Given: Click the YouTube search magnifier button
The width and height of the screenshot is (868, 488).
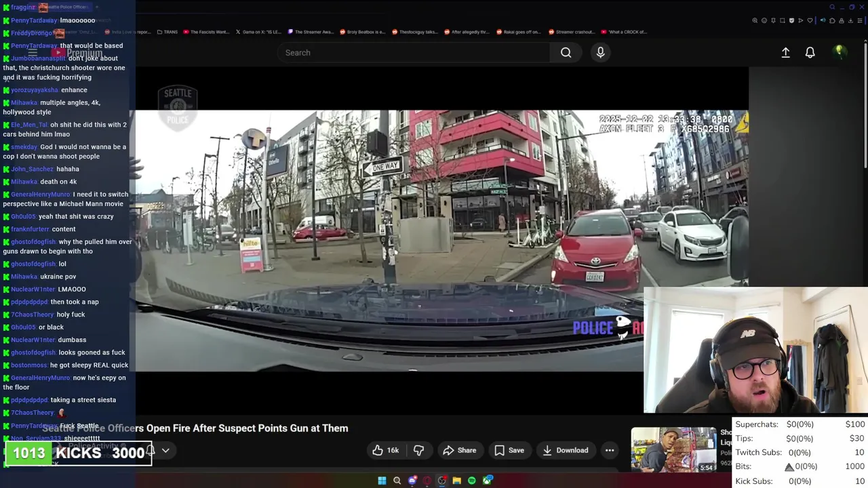Looking at the screenshot, I should 566,52.
